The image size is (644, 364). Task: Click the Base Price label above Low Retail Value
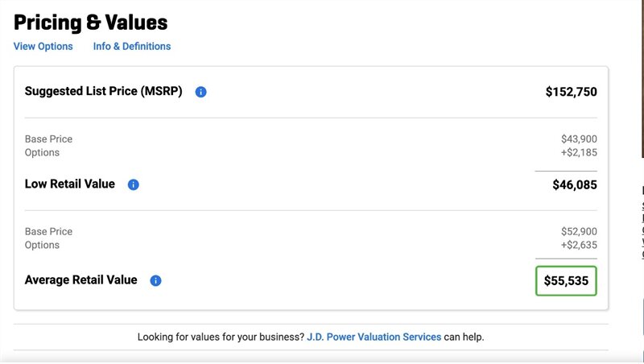tap(48, 139)
